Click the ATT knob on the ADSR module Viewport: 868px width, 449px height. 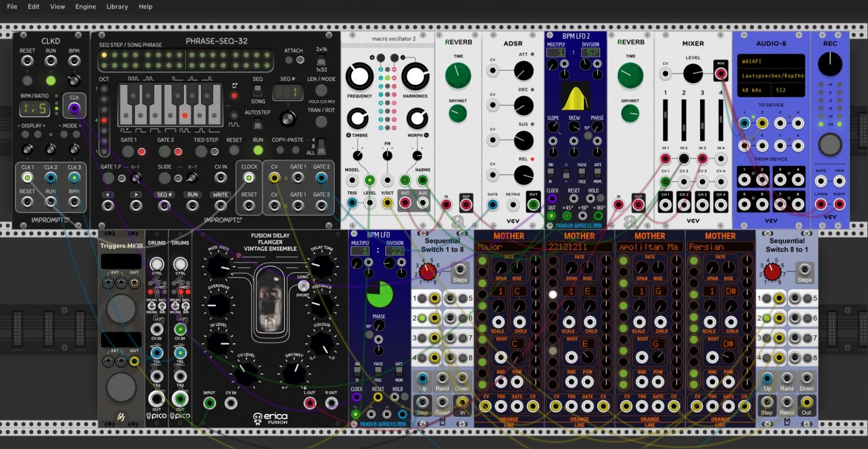[523, 71]
